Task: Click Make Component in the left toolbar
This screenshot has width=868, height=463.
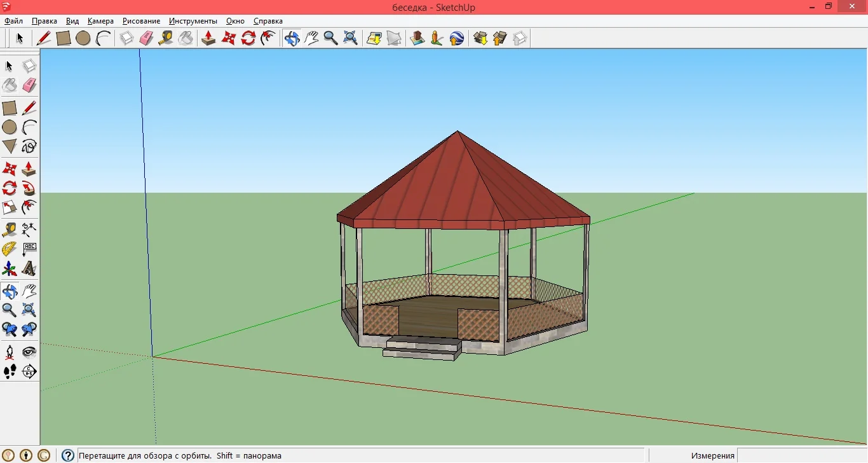Action: pyautogui.click(x=29, y=66)
